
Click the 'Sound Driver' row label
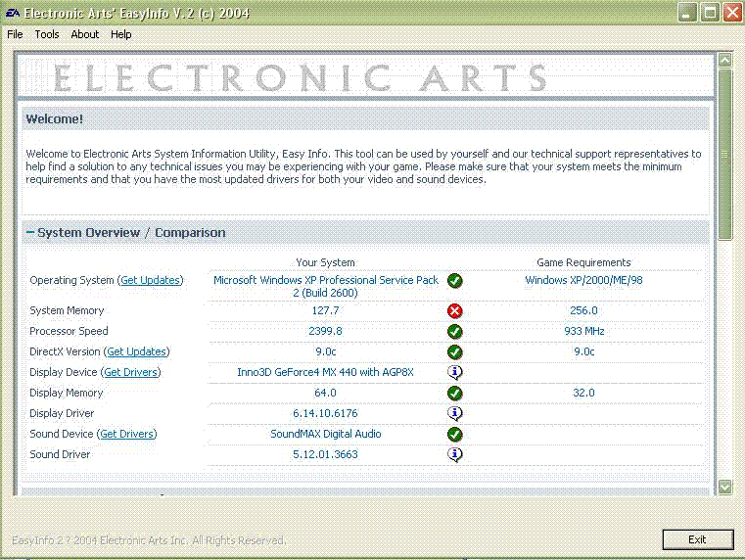(60, 454)
